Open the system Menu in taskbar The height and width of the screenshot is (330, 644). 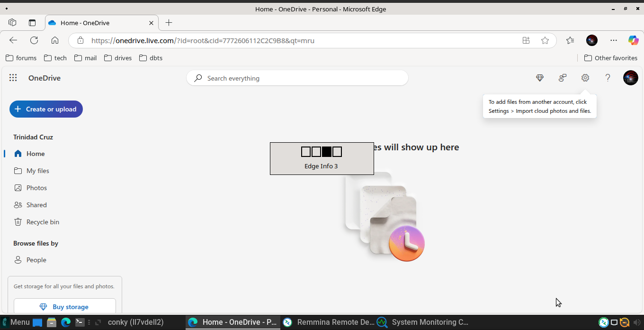(16, 322)
